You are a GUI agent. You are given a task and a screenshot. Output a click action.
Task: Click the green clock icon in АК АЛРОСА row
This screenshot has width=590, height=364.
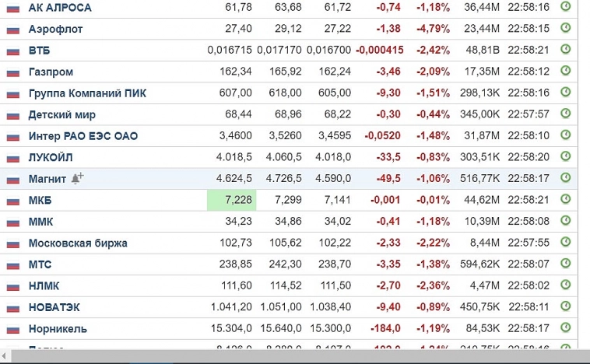pyautogui.click(x=566, y=6)
